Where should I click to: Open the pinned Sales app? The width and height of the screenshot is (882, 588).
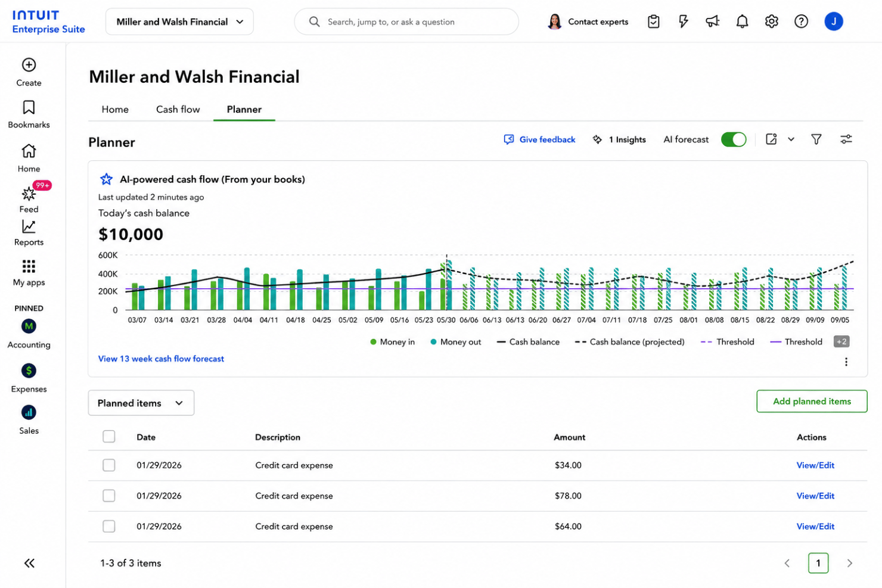pyautogui.click(x=29, y=420)
